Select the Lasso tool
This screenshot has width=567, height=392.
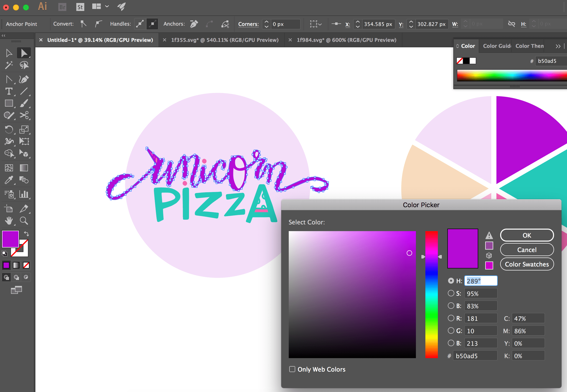tap(24, 65)
